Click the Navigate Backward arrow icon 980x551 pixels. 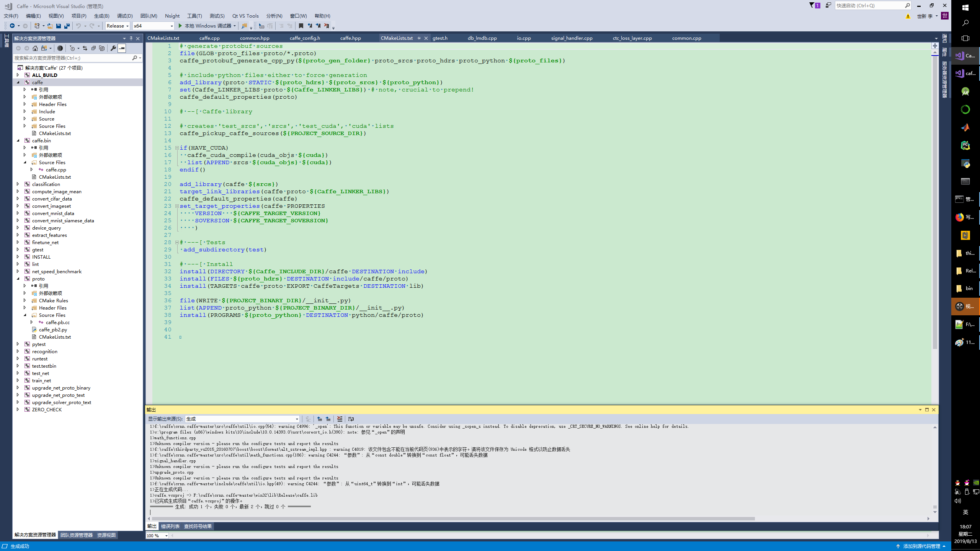point(12,26)
